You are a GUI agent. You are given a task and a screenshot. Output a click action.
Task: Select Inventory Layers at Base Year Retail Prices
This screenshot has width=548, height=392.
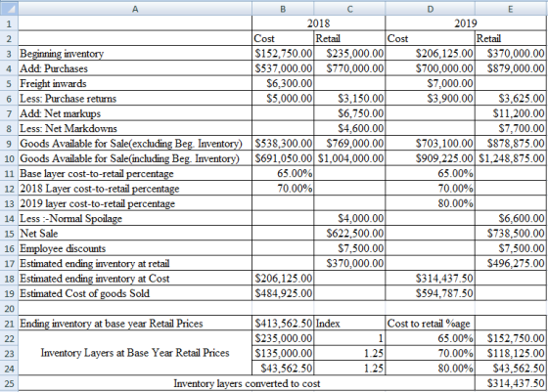[x=135, y=353]
